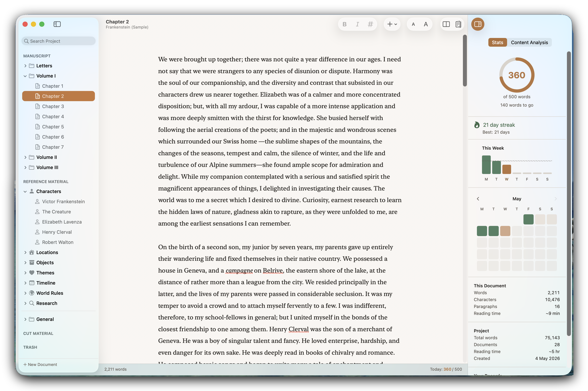Insert heading with the hash button
Screen dimensions: 588x391
tap(370, 24)
